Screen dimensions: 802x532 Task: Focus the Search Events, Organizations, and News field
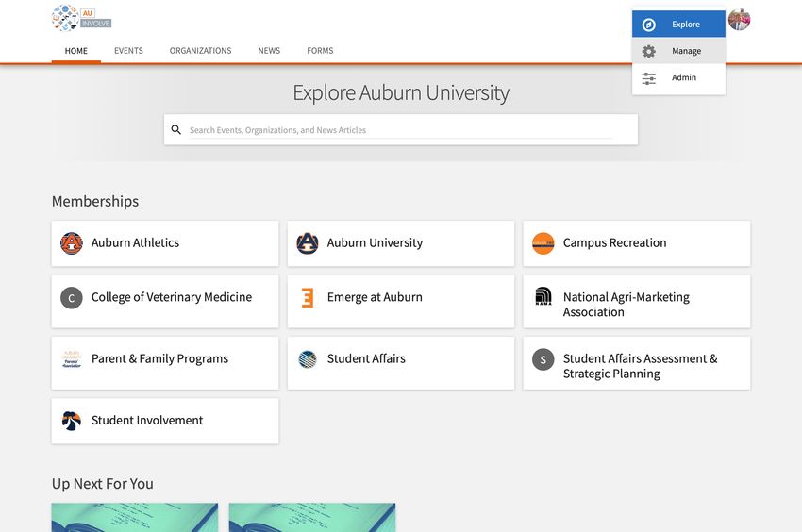tap(401, 129)
